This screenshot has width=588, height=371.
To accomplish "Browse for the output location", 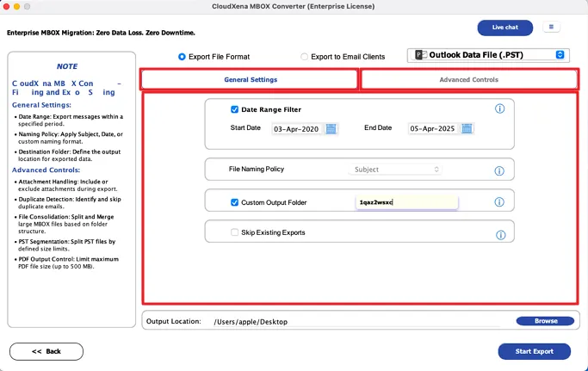I will pos(545,321).
